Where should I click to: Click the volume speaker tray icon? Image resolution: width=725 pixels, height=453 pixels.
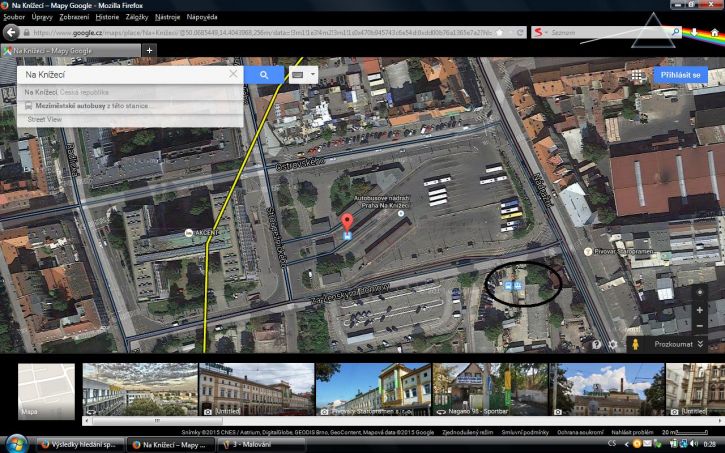693,444
